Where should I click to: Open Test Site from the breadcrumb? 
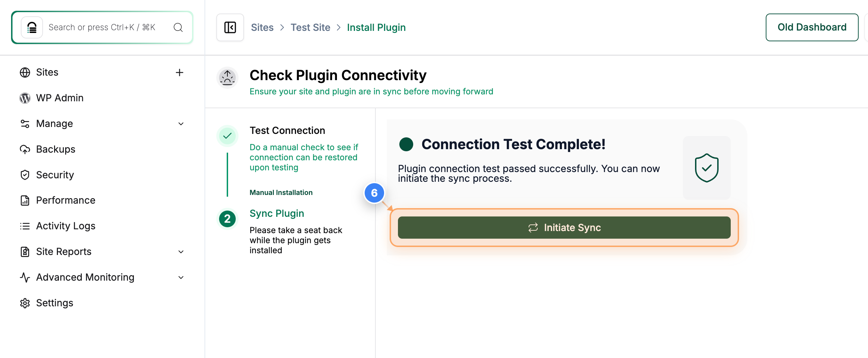pyautogui.click(x=310, y=27)
